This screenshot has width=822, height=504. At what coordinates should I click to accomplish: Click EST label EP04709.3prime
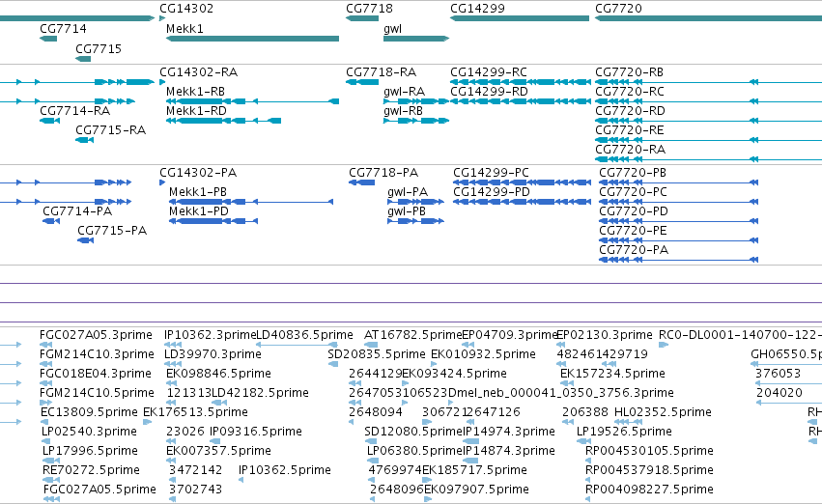508,335
